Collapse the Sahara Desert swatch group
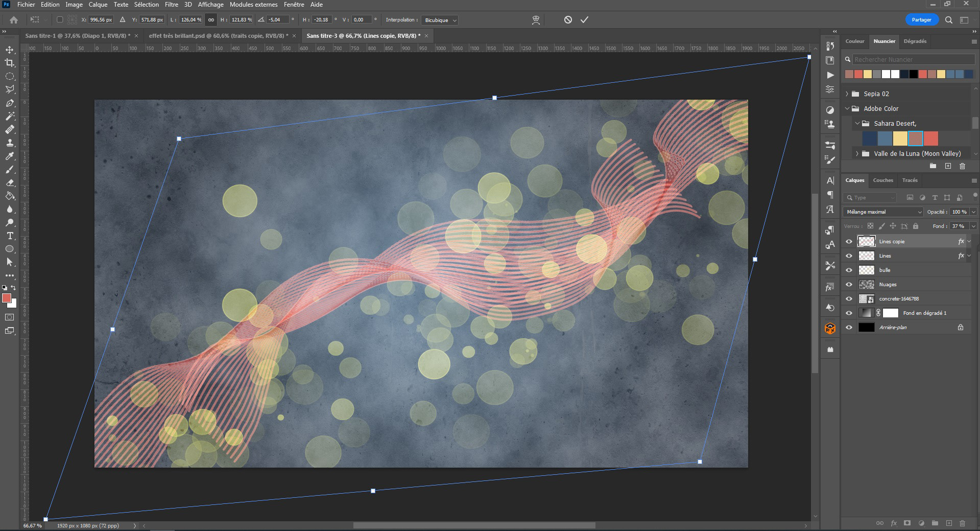Screen dimensions: 980x531 857,123
